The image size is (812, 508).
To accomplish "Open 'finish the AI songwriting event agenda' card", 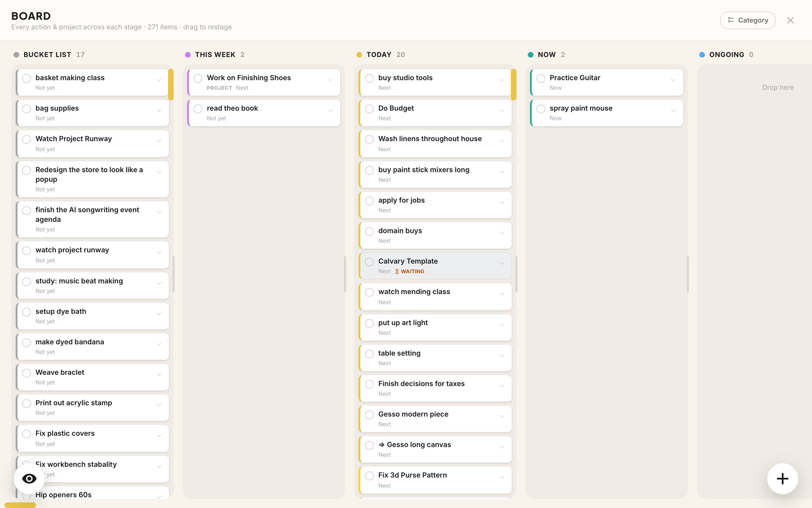I will tap(92, 219).
